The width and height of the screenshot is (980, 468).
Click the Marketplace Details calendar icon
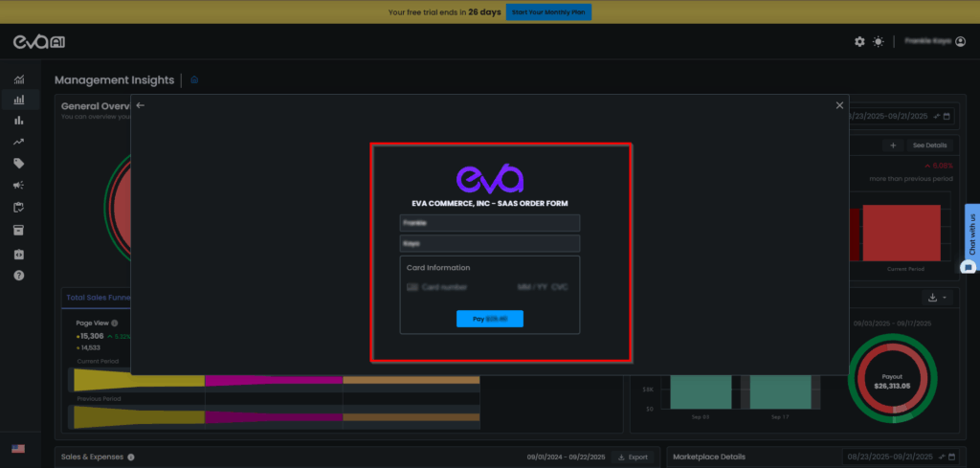pyautogui.click(x=951, y=457)
